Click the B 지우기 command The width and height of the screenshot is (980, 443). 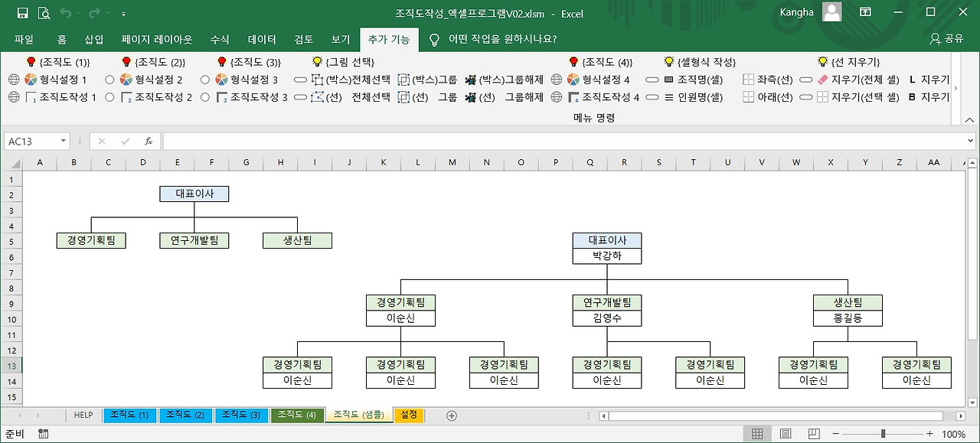point(929,97)
